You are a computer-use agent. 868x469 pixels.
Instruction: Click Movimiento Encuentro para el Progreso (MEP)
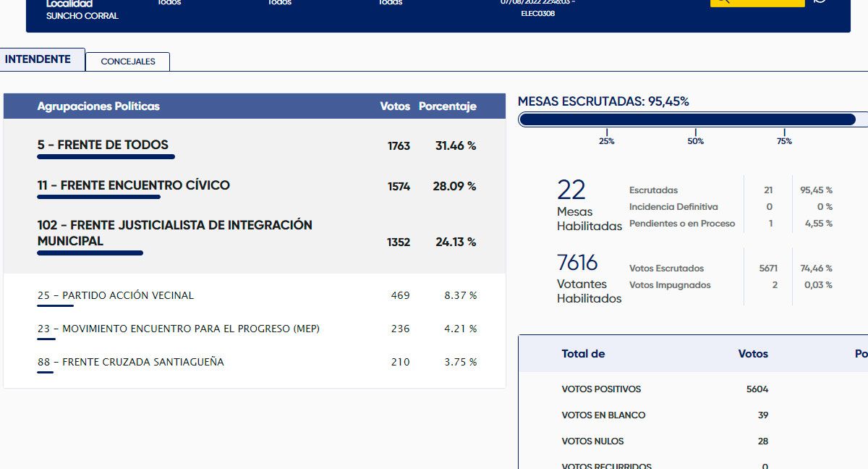point(178,329)
